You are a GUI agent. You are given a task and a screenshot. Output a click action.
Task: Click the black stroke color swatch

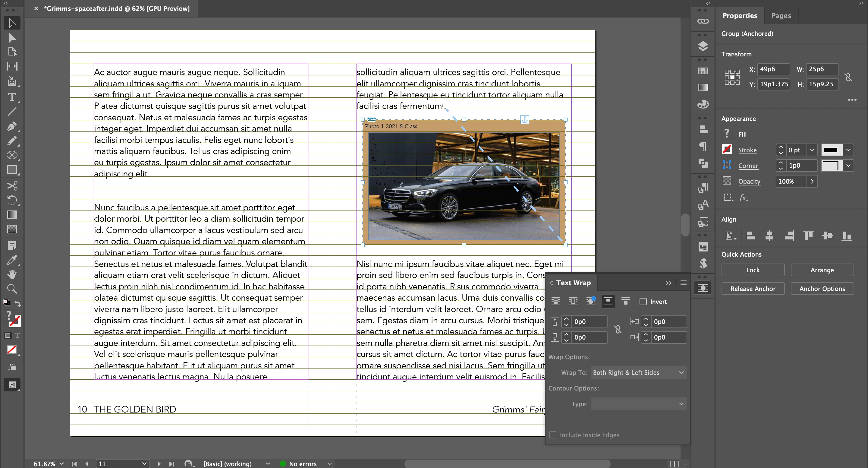coord(831,150)
